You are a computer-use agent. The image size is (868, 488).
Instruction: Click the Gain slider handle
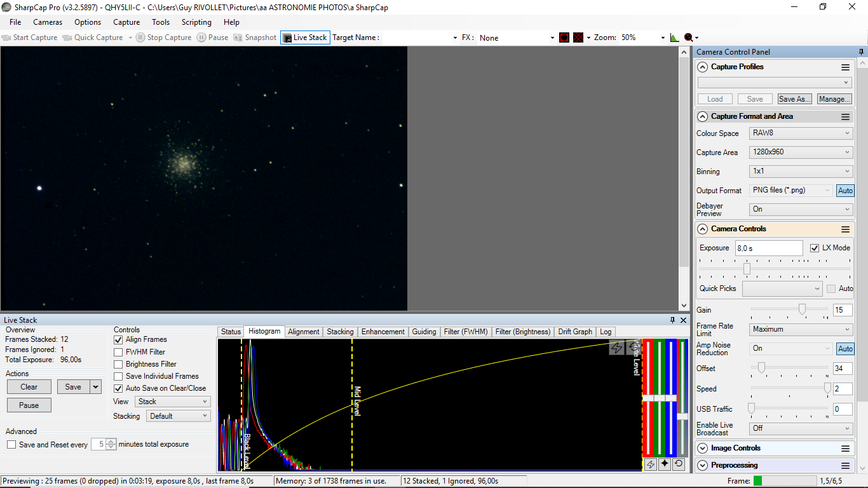[x=802, y=309]
